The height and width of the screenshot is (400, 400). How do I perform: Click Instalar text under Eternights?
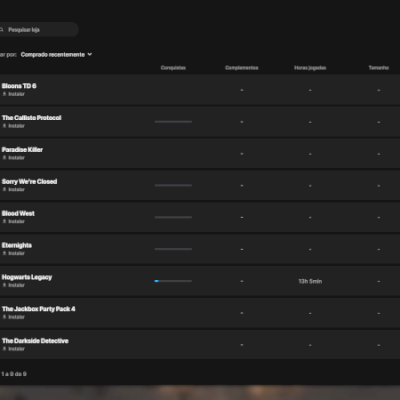(17, 253)
